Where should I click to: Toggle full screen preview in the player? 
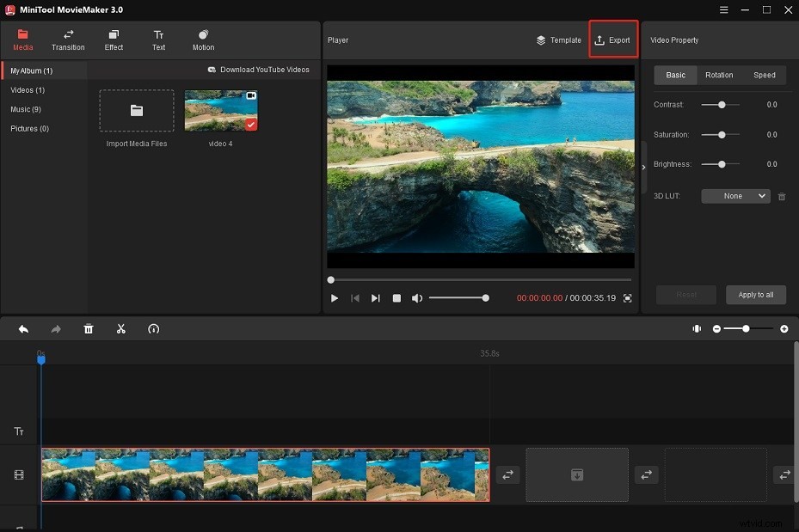(627, 297)
